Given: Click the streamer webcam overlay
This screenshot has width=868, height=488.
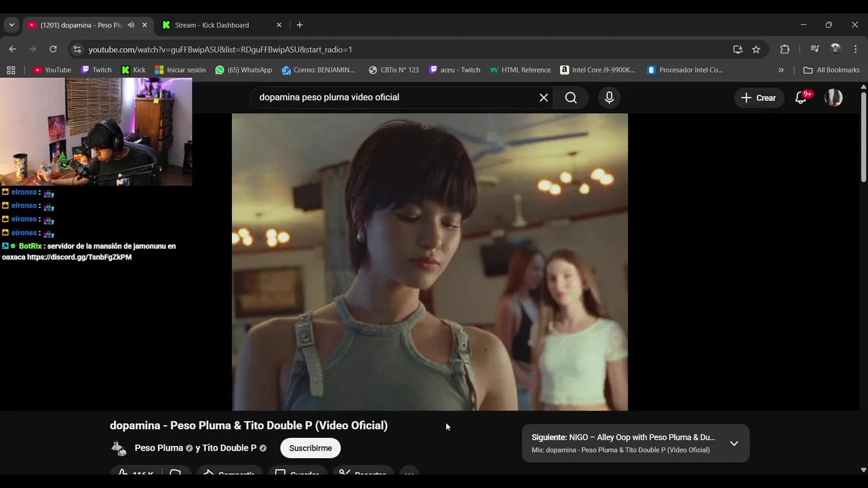Looking at the screenshot, I should tap(96, 131).
